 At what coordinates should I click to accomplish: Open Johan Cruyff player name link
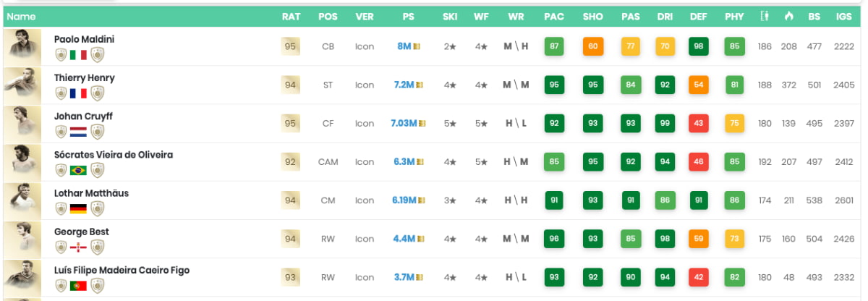[x=83, y=116]
